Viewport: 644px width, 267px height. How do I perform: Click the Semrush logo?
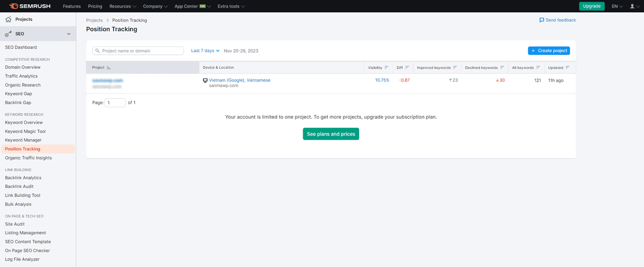30,6
